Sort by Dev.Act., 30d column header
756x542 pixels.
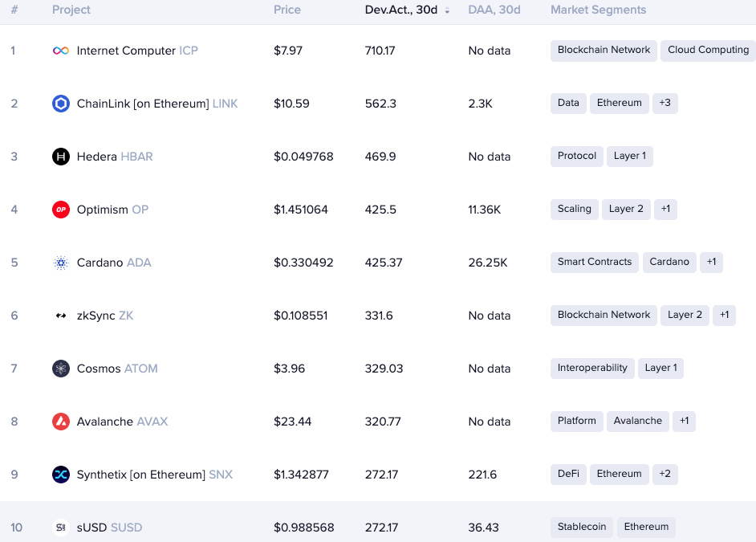(400, 10)
